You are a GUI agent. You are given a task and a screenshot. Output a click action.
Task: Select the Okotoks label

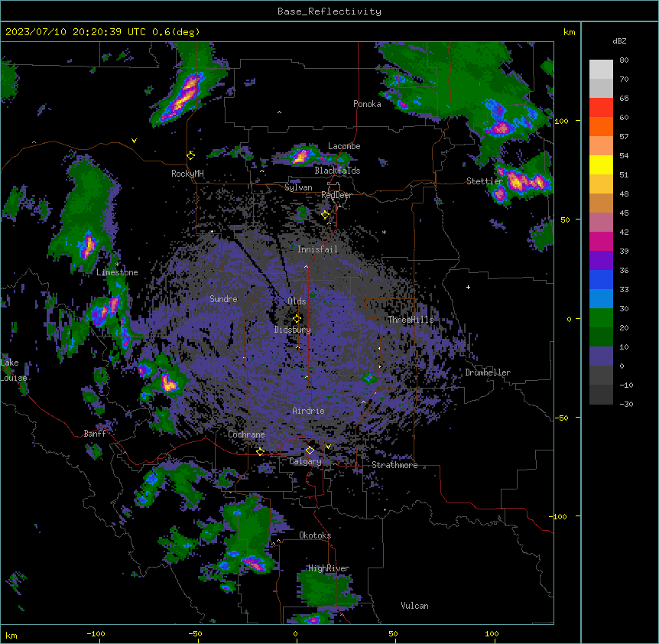(315, 535)
